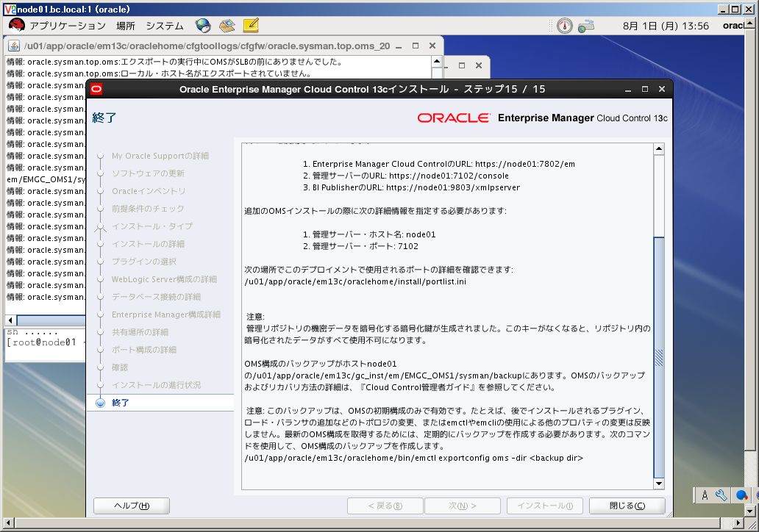Click the disabled 次(N) button
Screen dimensions: 759x532
[x=463, y=506]
